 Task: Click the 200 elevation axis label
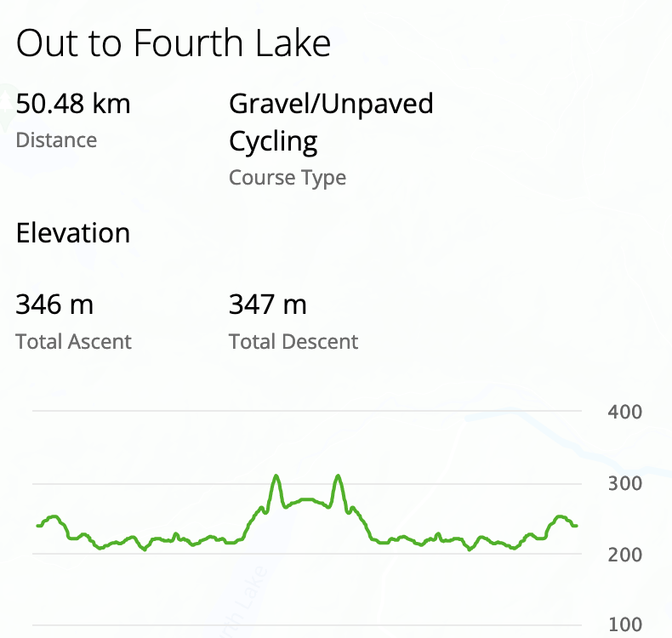point(625,555)
